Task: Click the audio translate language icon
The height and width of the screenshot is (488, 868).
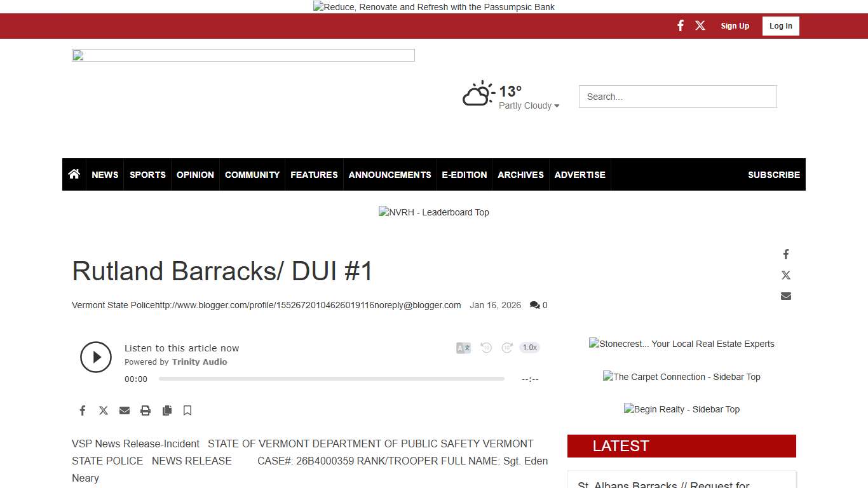Action: (463, 348)
